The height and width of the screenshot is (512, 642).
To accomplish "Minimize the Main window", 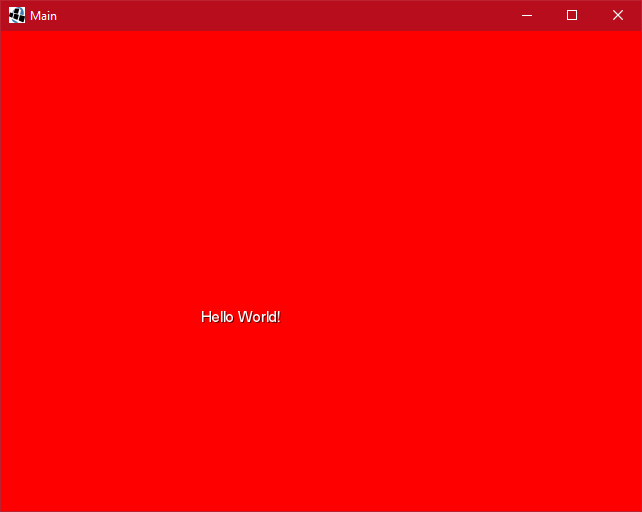I will (x=527, y=16).
